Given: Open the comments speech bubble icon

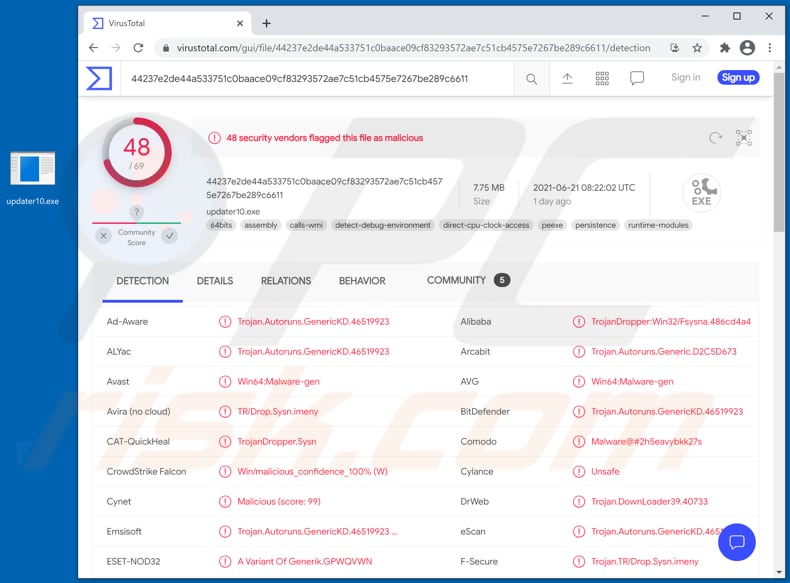Looking at the screenshot, I should pos(637,79).
